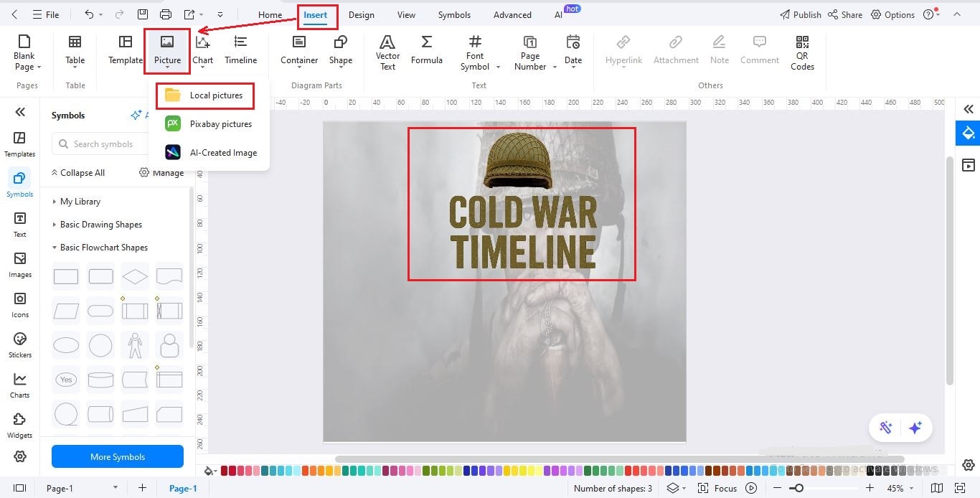Enable Focus mode in status bar
The height and width of the screenshot is (498, 980).
(x=725, y=488)
